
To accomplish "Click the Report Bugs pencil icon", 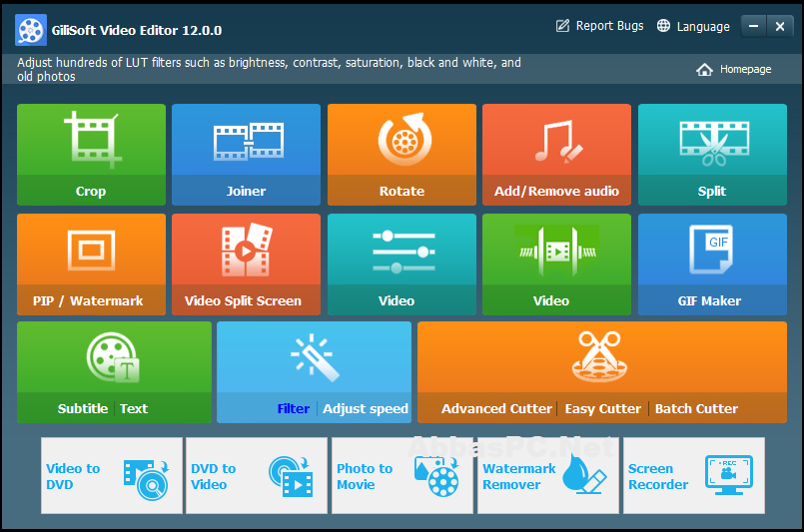I will 562,26.
